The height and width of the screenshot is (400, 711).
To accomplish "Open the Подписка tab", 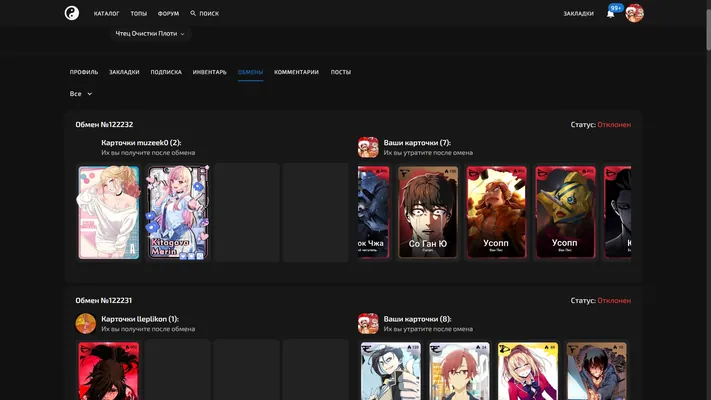I will [x=166, y=72].
